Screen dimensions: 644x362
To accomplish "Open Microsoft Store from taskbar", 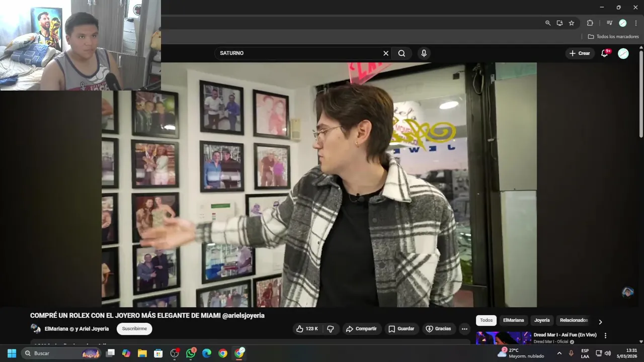I will [158, 353].
